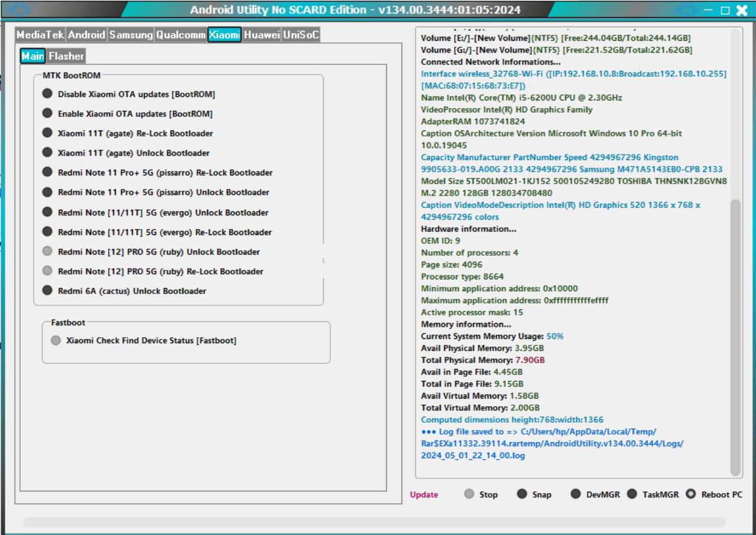Click Current System Memory Usage: 50% line
756x535 pixels.
pyautogui.click(x=492, y=336)
